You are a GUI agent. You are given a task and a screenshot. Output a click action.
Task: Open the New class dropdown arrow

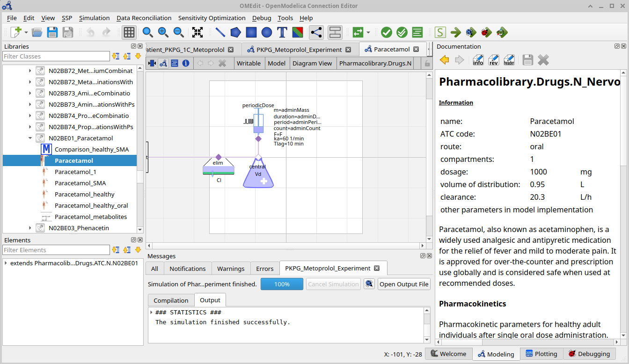pyautogui.click(x=26, y=32)
